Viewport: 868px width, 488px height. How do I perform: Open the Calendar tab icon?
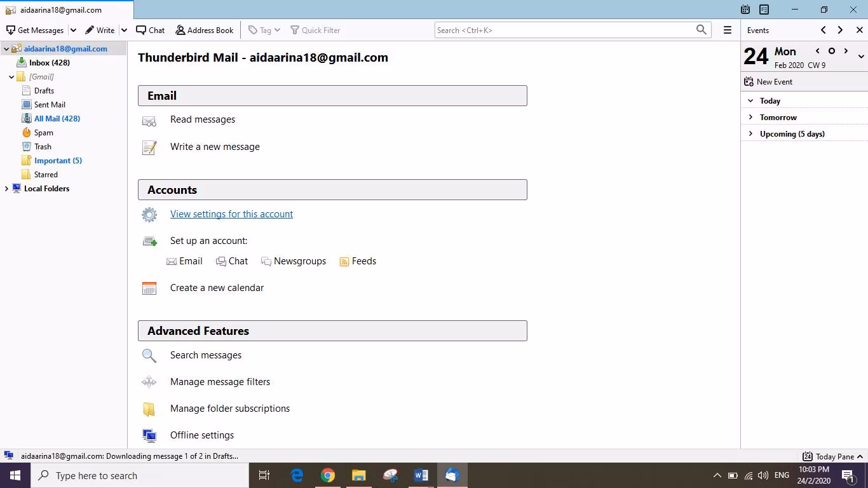[745, 10]
